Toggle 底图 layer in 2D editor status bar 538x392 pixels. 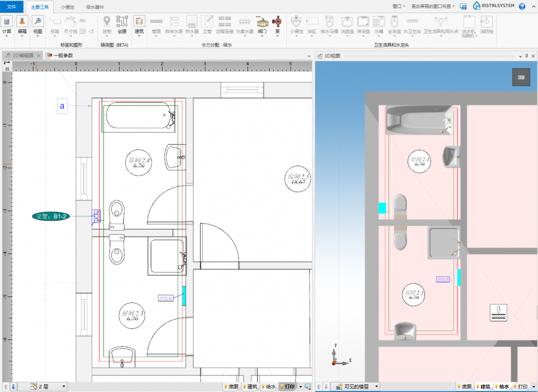[230, 387]
